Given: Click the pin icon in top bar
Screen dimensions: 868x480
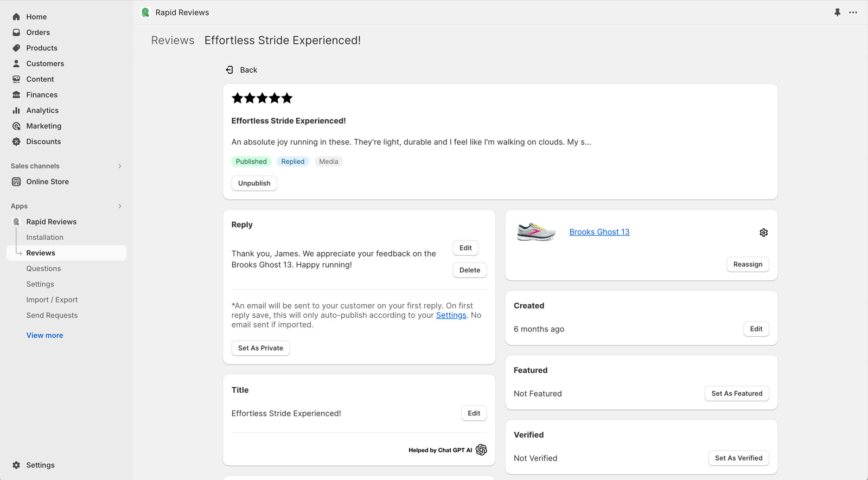Looking at the screenshot, I should [x=837, y=12].
